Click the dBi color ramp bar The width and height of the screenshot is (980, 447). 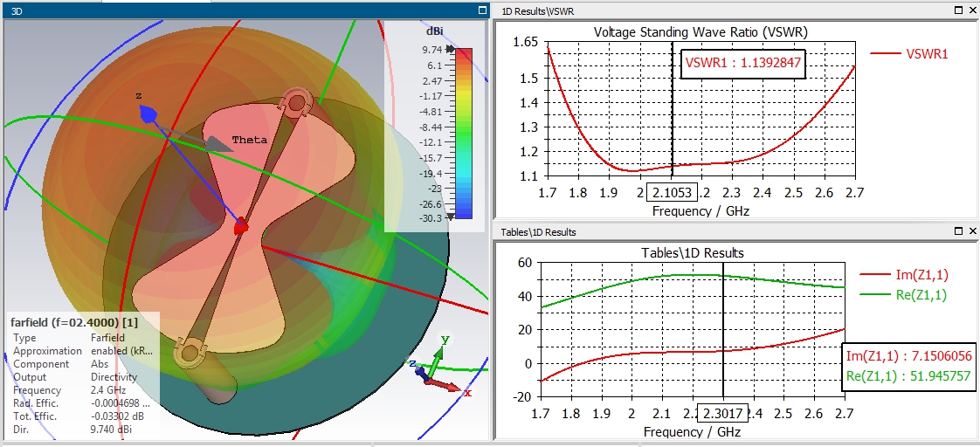(x=463, y=134)
